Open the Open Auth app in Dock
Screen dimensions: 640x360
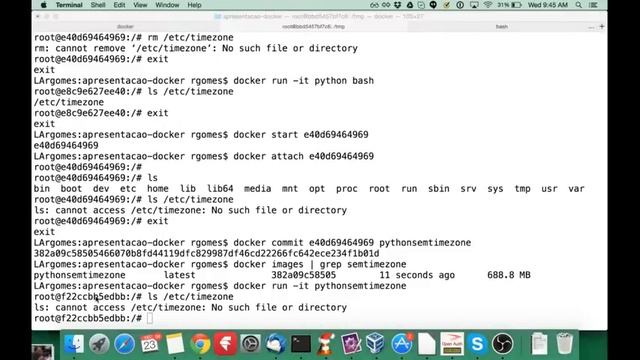pos(452,344)
